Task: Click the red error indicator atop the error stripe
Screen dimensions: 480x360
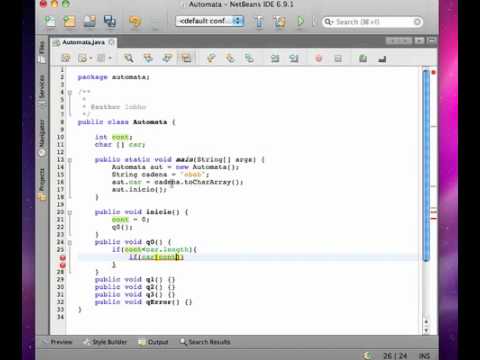Action: click(434, 72)
